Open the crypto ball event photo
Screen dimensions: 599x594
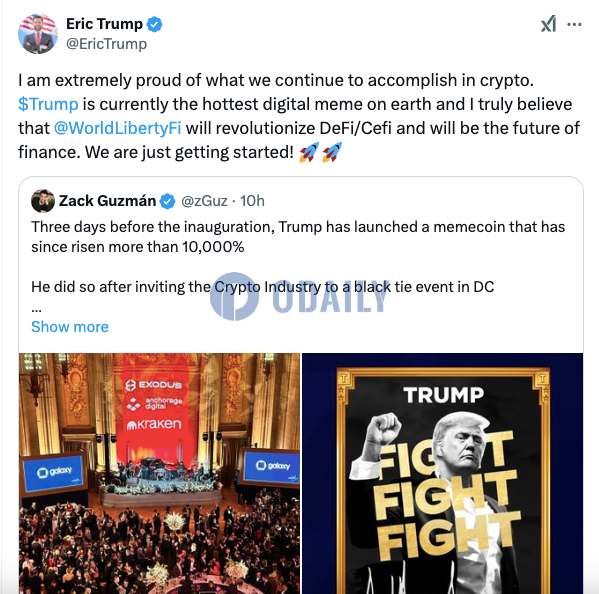159,473
